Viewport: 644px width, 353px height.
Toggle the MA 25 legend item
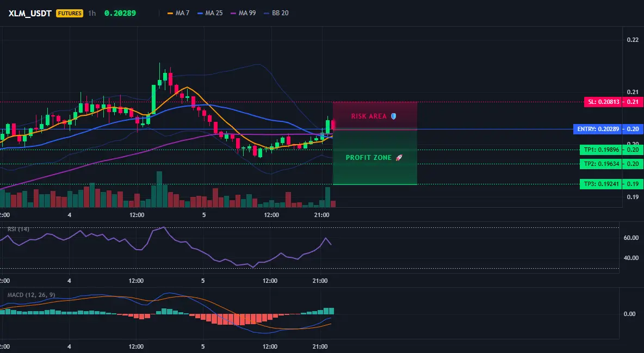(210, 13)
